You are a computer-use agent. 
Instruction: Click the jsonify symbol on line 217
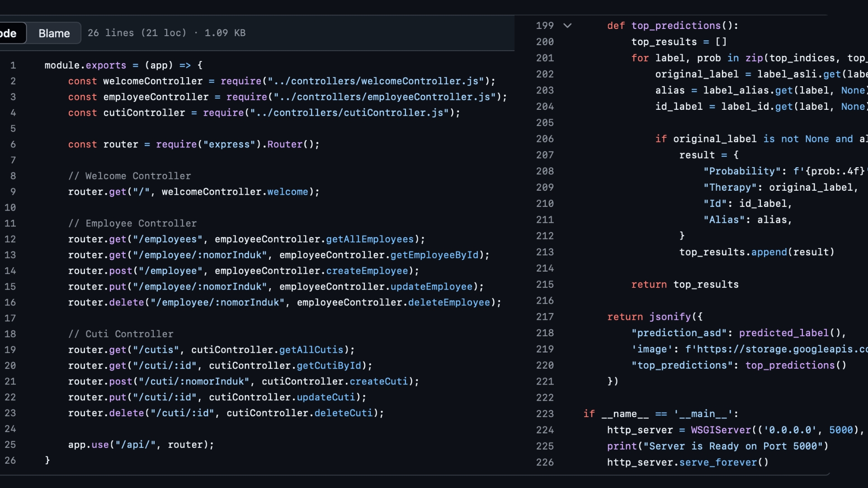[x=670, y=317]
